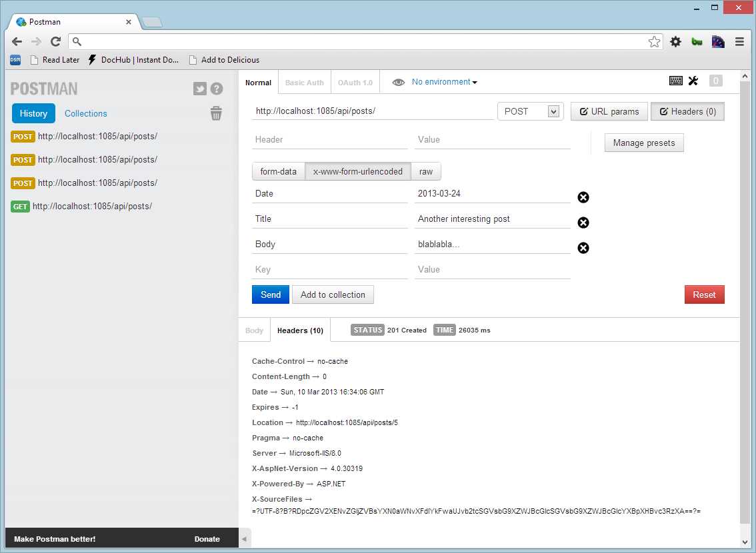Click Manage presets button
The height and width of the screenshot is (553, 756).
pos(644,143)
